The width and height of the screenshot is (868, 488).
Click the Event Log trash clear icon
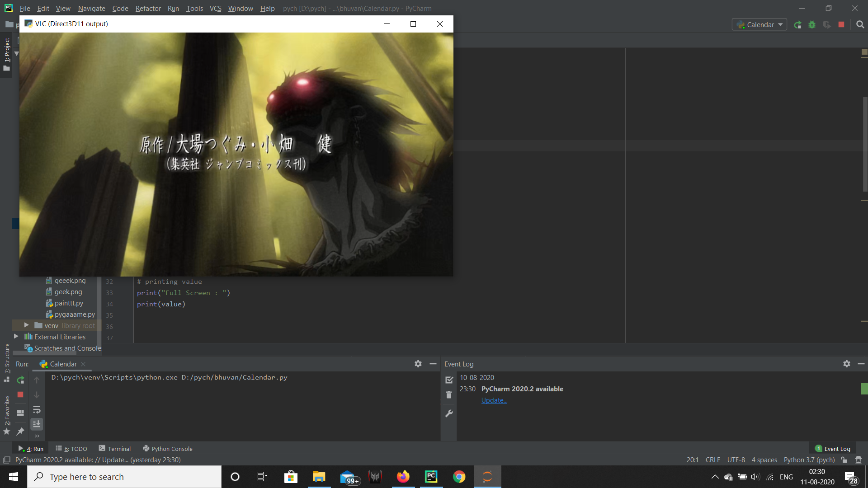[x=449, y=395]
